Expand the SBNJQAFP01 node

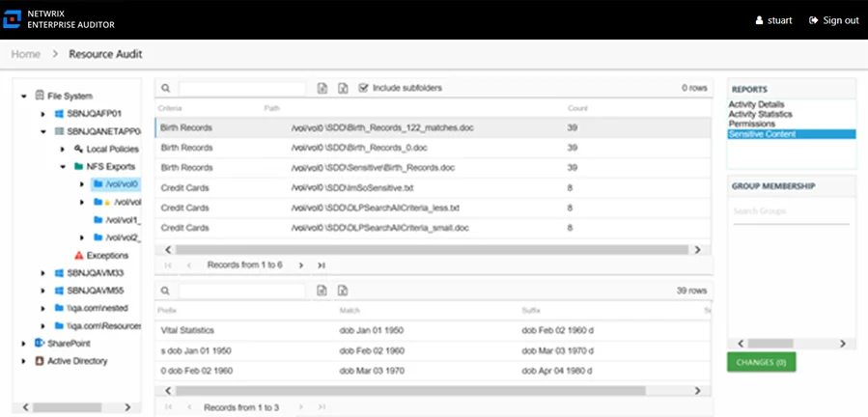click(43, 114)
